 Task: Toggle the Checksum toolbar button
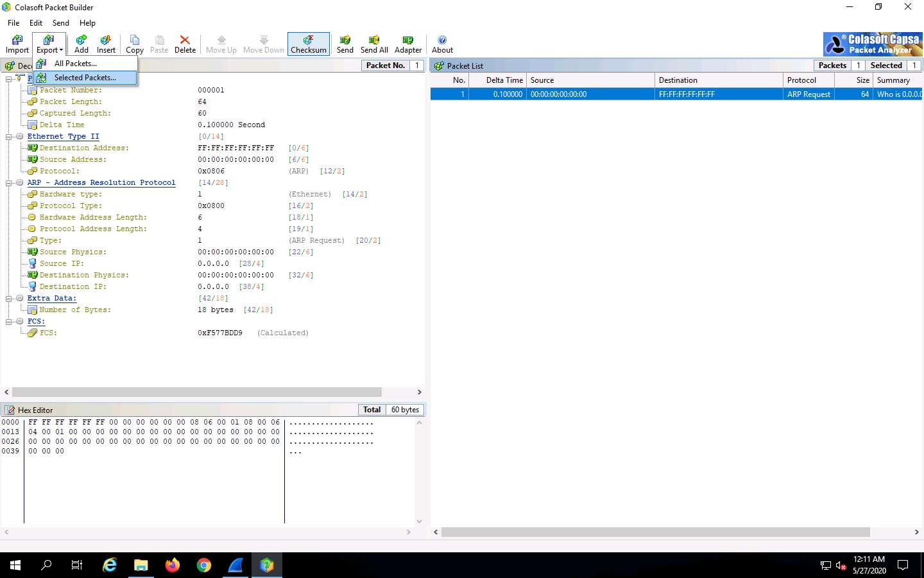pyautogui.click(x=309, y=44)
